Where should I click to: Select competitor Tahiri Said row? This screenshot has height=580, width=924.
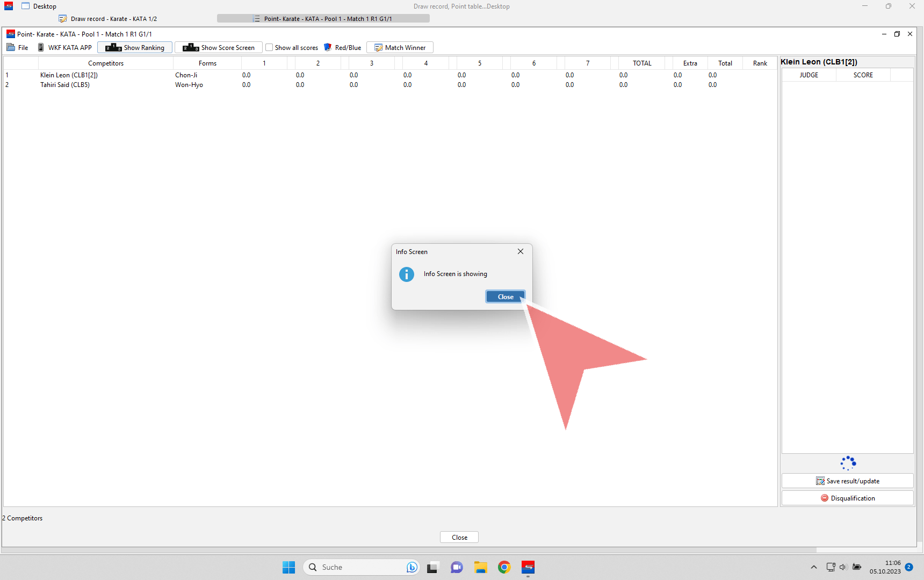tap(65, 85)
